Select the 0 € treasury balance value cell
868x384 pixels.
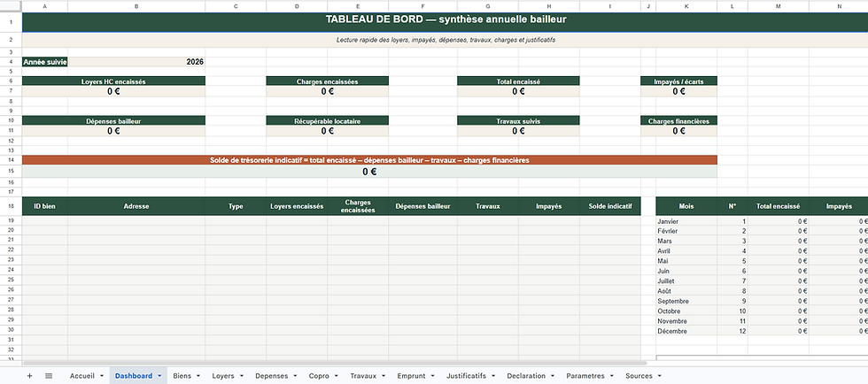tap(369, 172)
